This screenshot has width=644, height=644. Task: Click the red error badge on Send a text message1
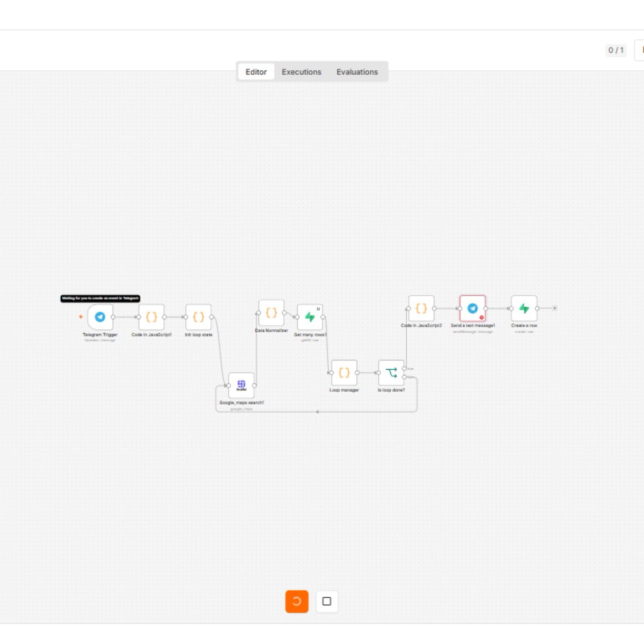[481, 317]
